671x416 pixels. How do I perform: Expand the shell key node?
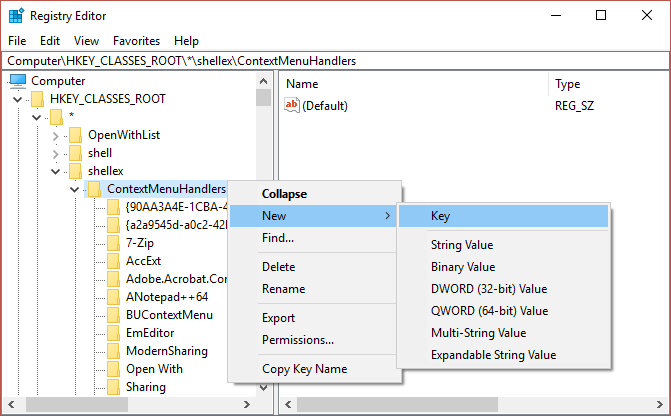pyautogui.click(x=55, y=153)
